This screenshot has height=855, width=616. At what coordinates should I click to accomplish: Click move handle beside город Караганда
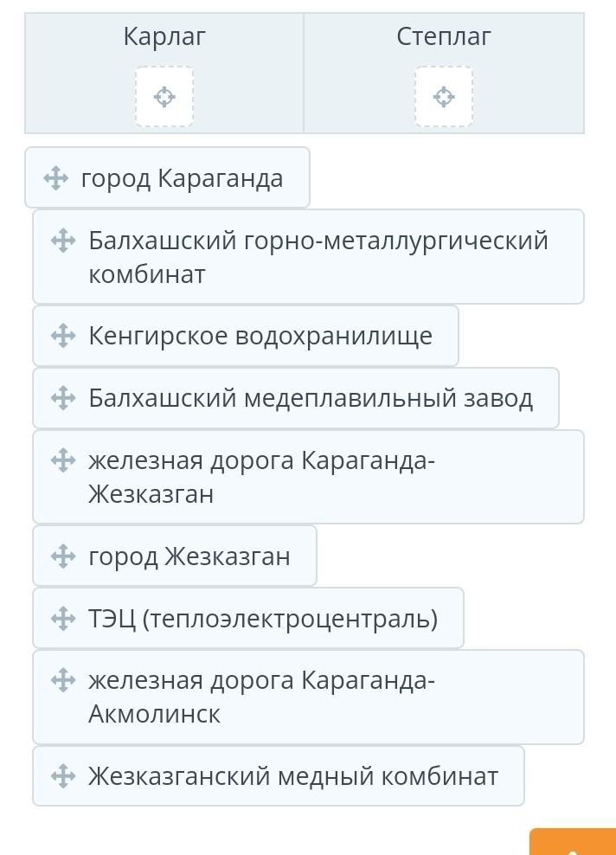click(55, 178)
